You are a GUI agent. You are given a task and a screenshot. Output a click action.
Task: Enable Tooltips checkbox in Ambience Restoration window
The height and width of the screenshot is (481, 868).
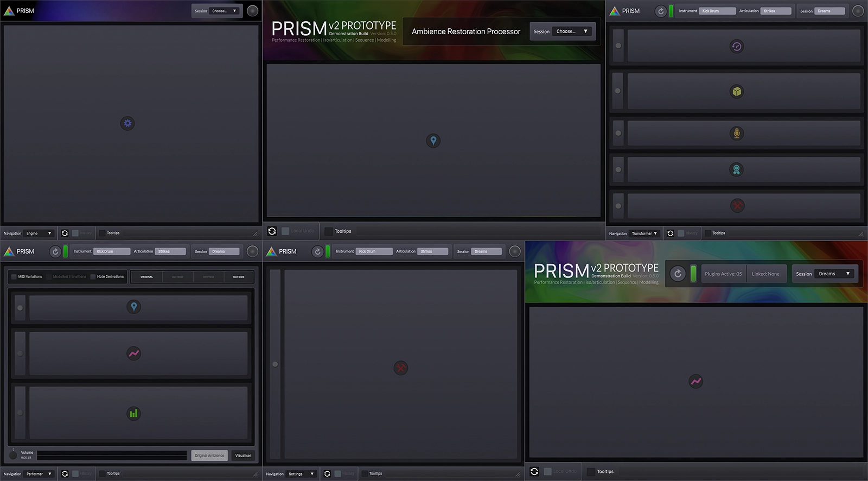(x=328, y=231)
